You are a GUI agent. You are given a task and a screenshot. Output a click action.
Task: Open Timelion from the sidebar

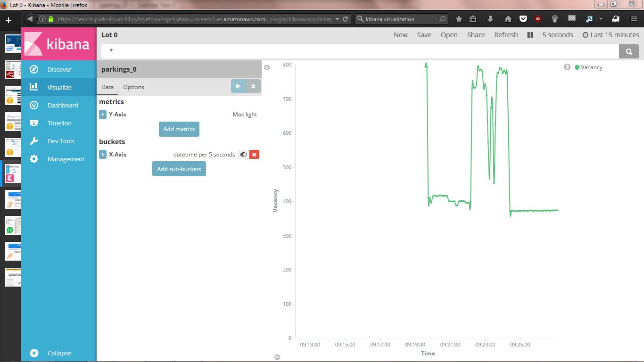click(59, 123)
